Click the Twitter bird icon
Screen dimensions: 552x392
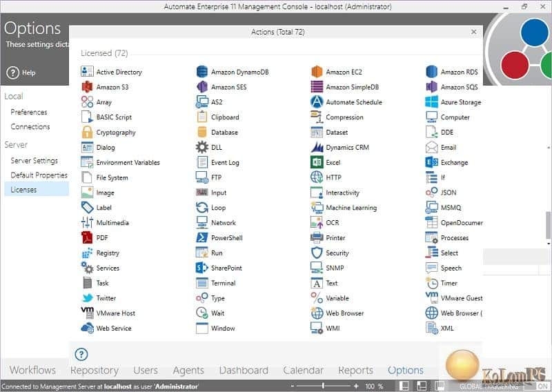[87, 298]
